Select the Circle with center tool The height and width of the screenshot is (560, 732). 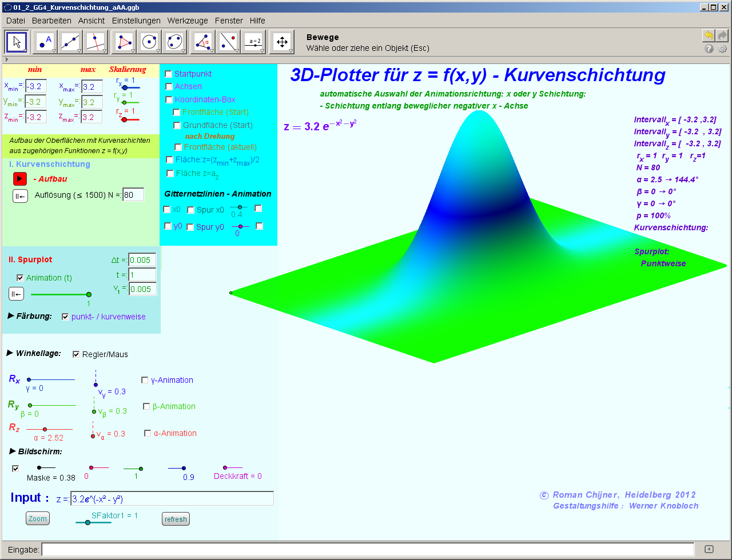[150, 42]
